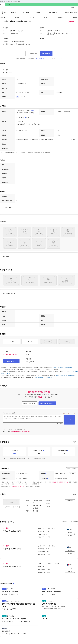78x644 pixels.
Task: Open the 채용정보 menu
Action: [13, 12]
